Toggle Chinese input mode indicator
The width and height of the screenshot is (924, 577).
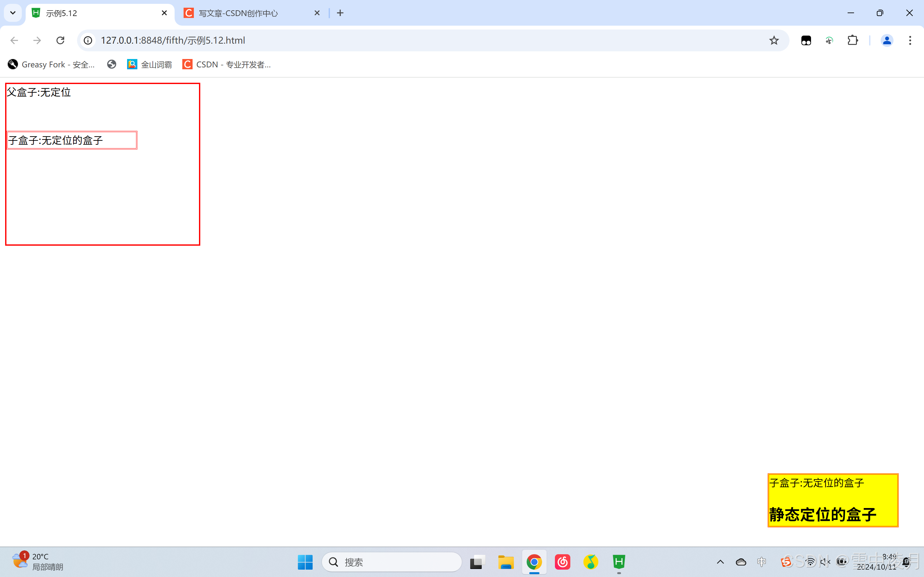click(761, 562)
